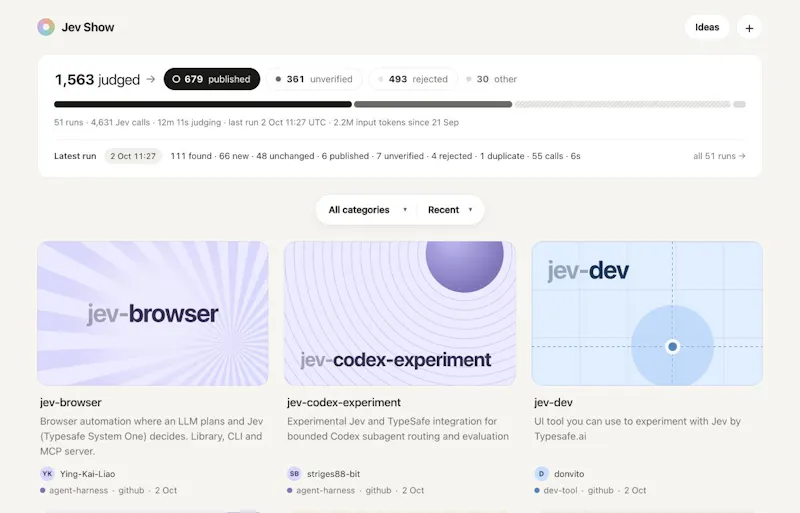The height and width of the screenshot is (513, 800).
Task: Open the Ideas page
Action: pyautogui.click(x=707, y=28)
